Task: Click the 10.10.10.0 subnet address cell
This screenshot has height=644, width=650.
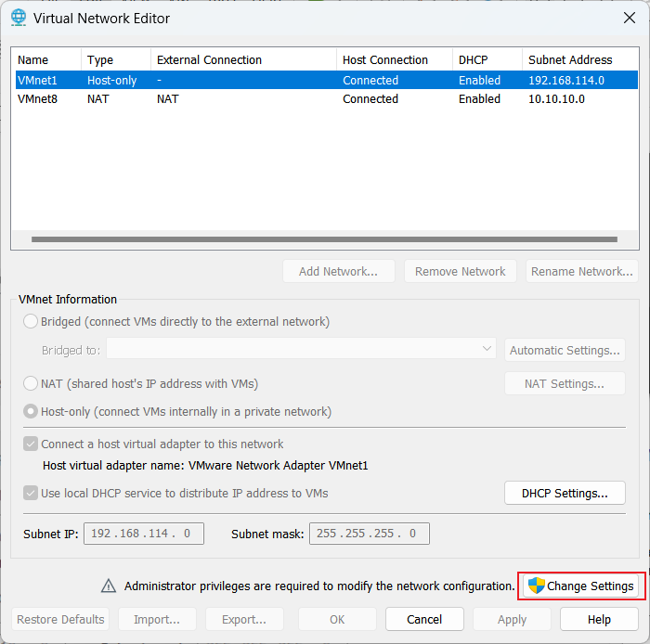Action: click(556, 99)
